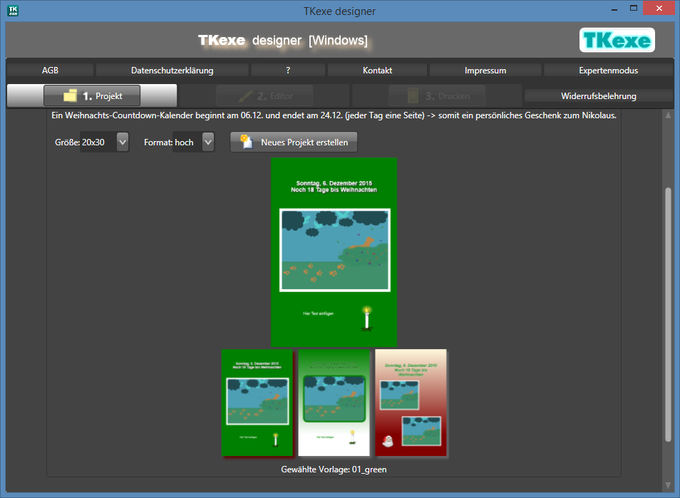The height and width of the screenshot is (498, 680).
Task: Click the vertical scrollbar thumb
Action: [x=668, y=315]
